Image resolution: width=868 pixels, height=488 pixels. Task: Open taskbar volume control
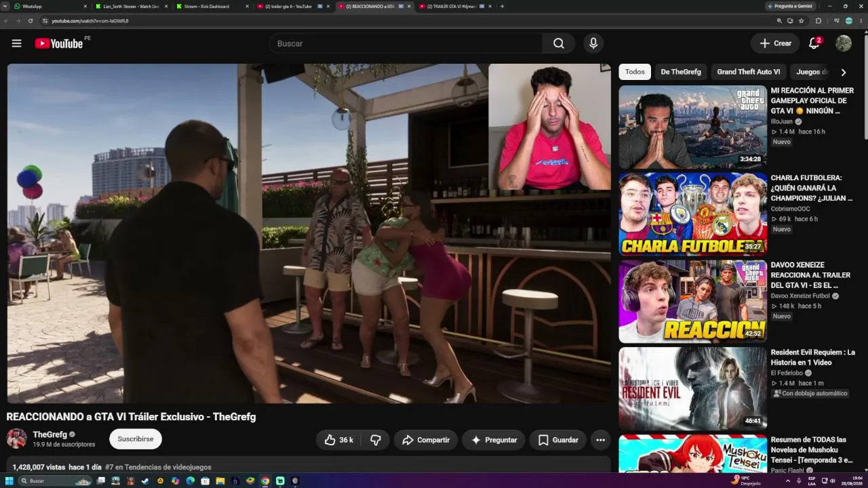click(x=833, y=481)
